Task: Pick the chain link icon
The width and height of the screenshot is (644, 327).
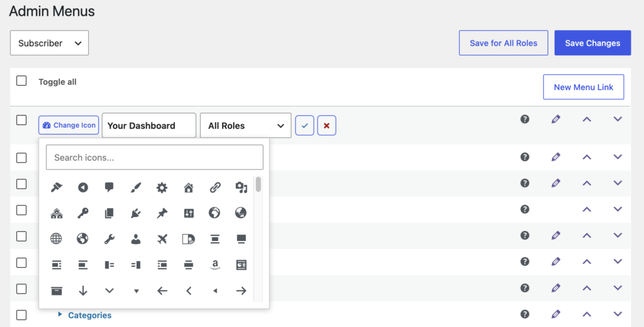Action: point(215,187)
